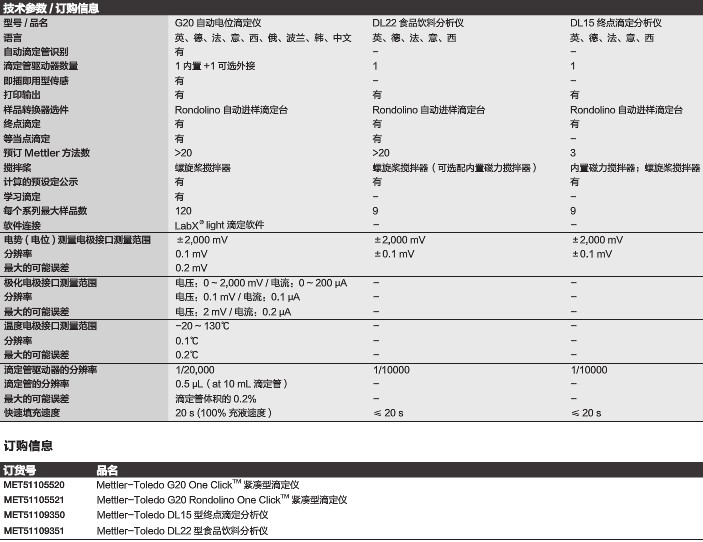Select the '120' max samples value
This screenshot has height=542, width=703.
tap(183, 211)
